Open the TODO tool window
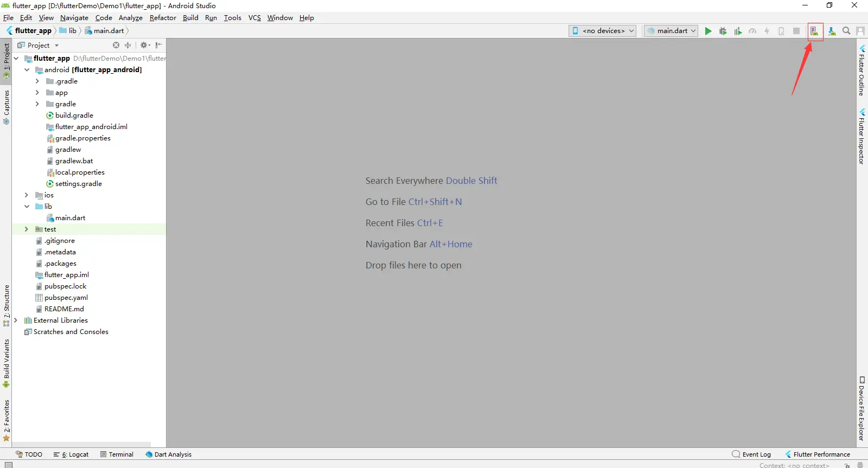Viewport: 868px width, 468px height. [29, 454]
